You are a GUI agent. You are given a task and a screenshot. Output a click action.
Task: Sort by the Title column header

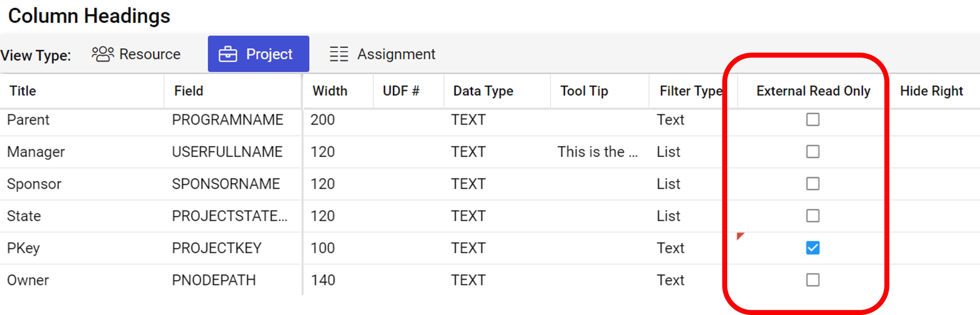point(22,91)
